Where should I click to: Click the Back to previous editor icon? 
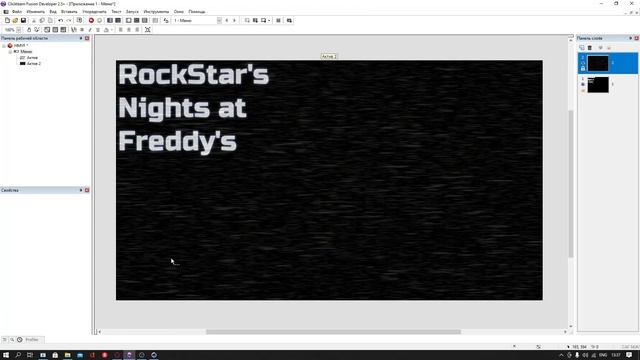click(166, 20)
